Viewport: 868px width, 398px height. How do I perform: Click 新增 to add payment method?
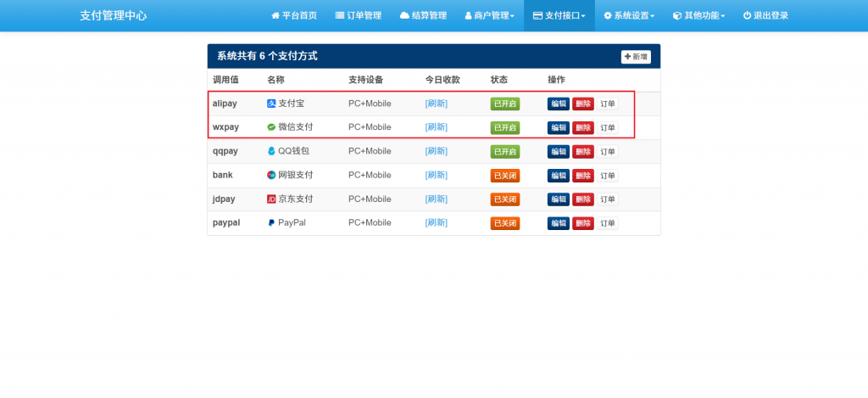click(636, 57)
